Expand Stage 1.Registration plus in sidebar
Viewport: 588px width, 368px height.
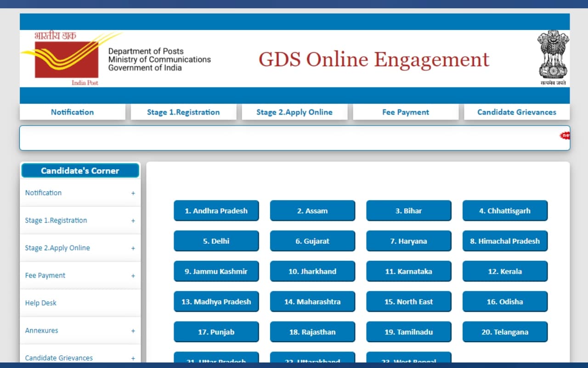click(x=133, y=221)
